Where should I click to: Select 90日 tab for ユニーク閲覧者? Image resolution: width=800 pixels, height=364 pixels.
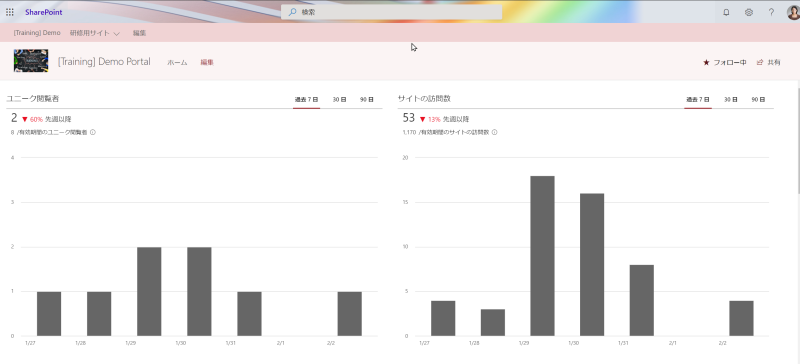coord(366,100)
